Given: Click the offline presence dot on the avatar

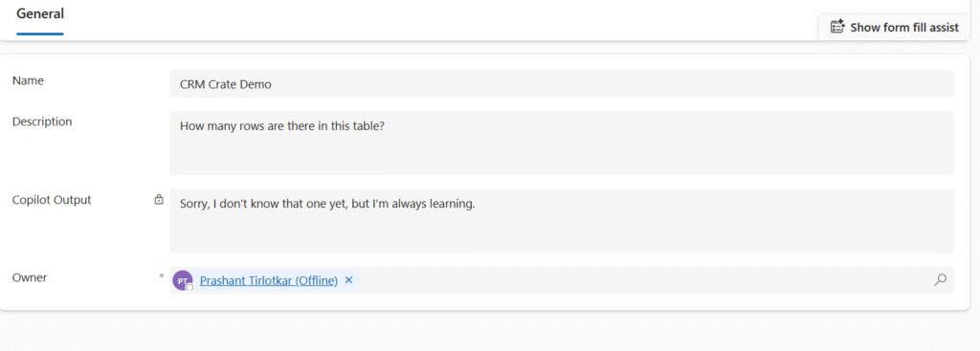Looking at the screenshot, I should coord(189,288).
